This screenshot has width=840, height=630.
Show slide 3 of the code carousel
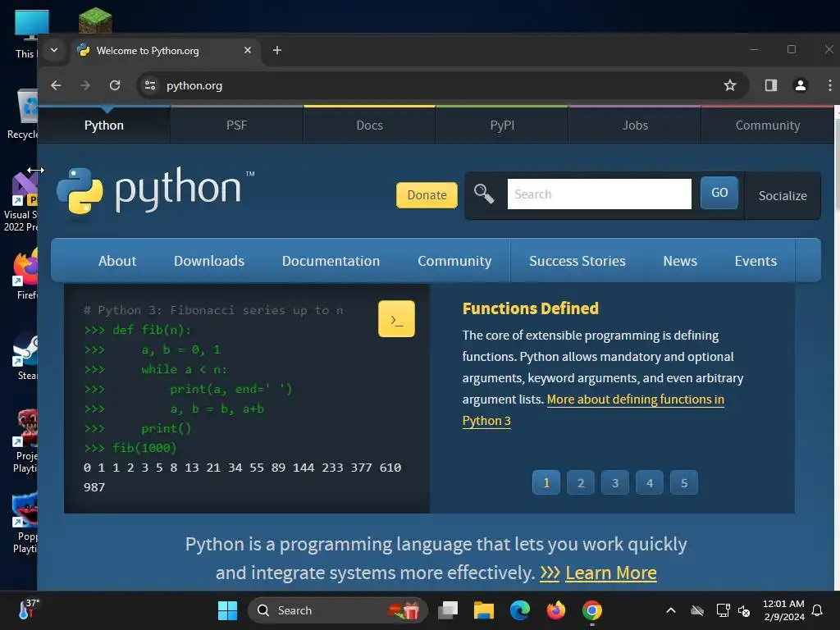[x=615, y=482]
